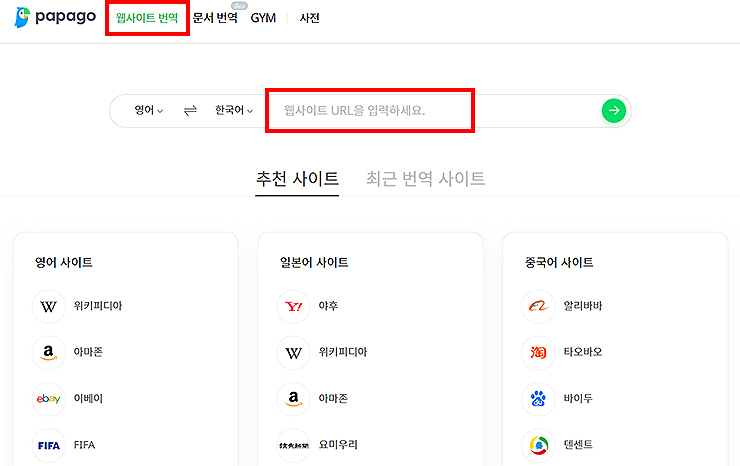This screenshot has height=466, width=740.
Task: Open the GYM menu item
Action: (x=263, y=18)
